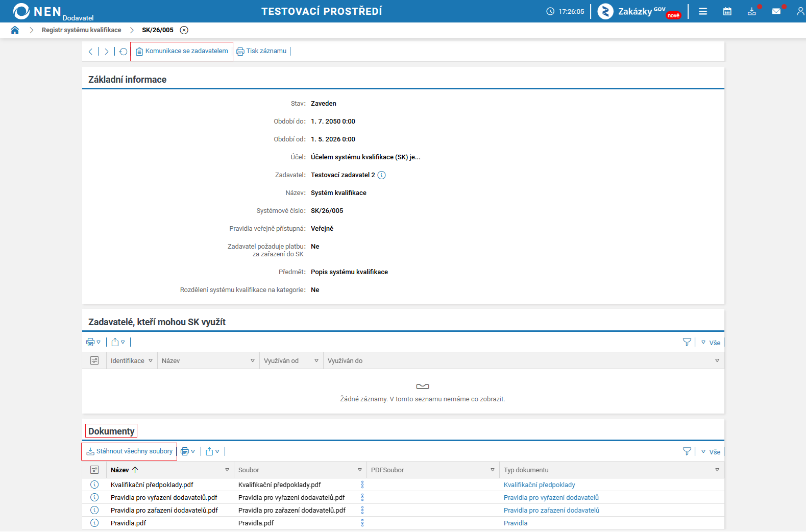
Task: Open PDFSoubor column dropdown
Action: click(493, 470)
